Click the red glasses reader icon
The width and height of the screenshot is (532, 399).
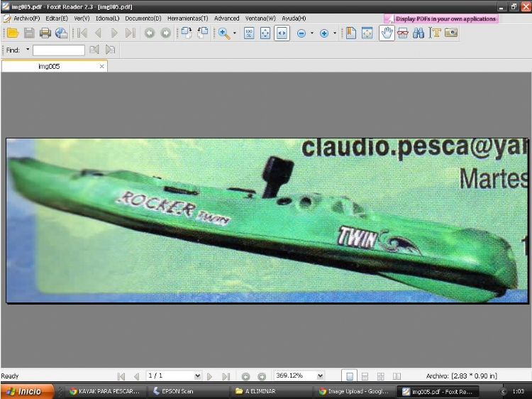(403, 33)
